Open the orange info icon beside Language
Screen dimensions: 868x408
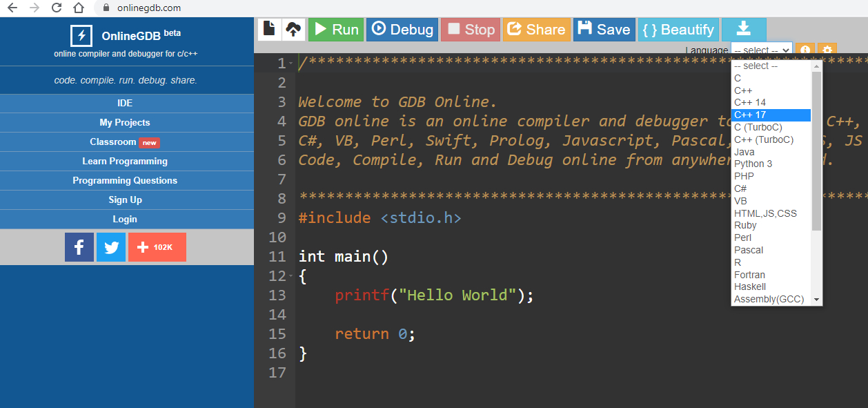click(805, 50)
